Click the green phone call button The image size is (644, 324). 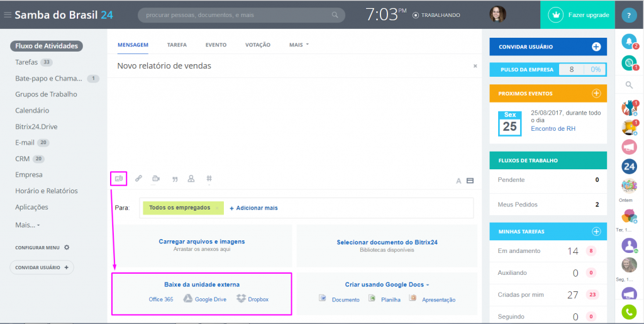[x=629, y=311]
